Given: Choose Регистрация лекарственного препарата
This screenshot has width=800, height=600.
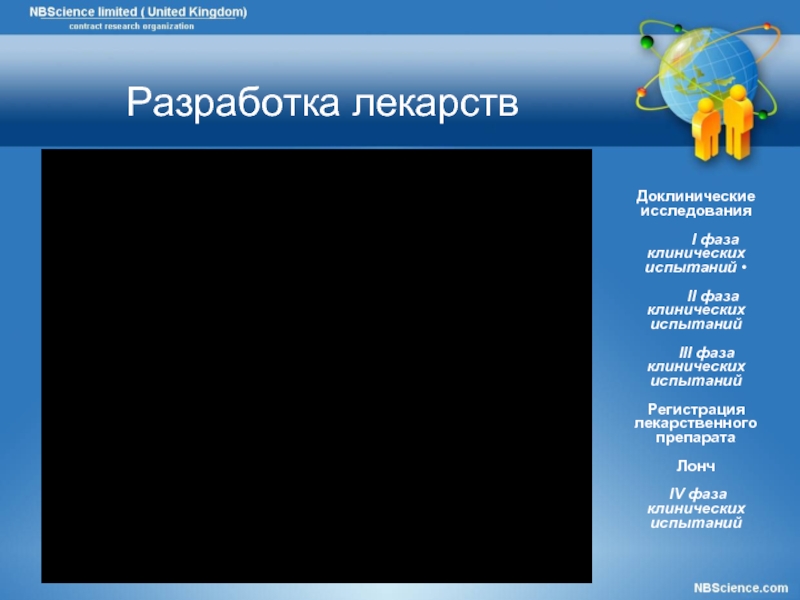Looking at the screenshot, I should [x=696, y=423].
